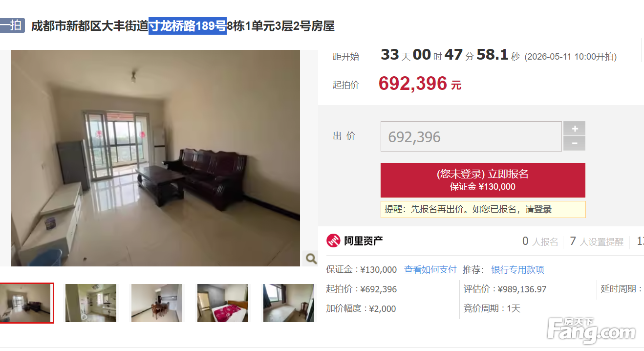Click the 阿里资产 logo icon
Screen dimensions: 644x351
(x=333, y=241)
